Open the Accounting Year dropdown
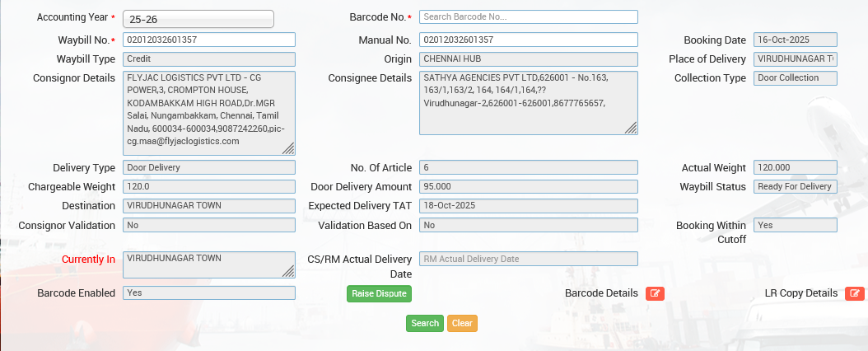 (198, 18)
